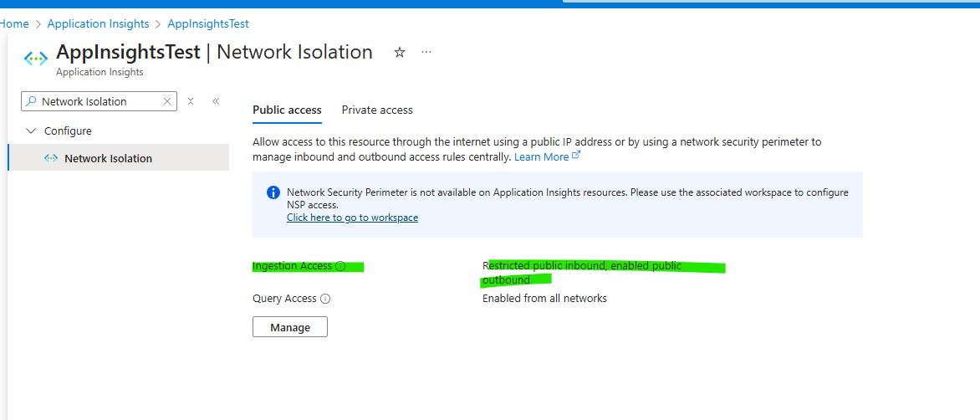980x420 pixels.
Task: Select the Public access tab
Action: [x=287, y=110]
